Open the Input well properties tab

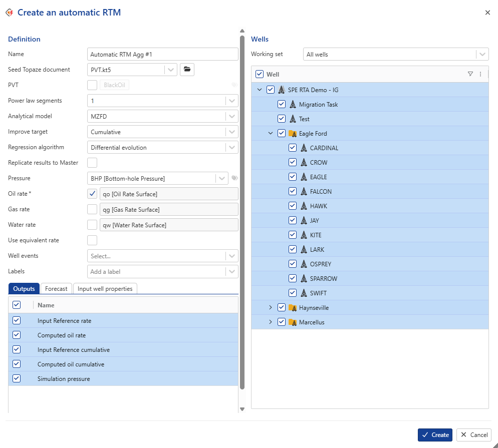point(105,289)
